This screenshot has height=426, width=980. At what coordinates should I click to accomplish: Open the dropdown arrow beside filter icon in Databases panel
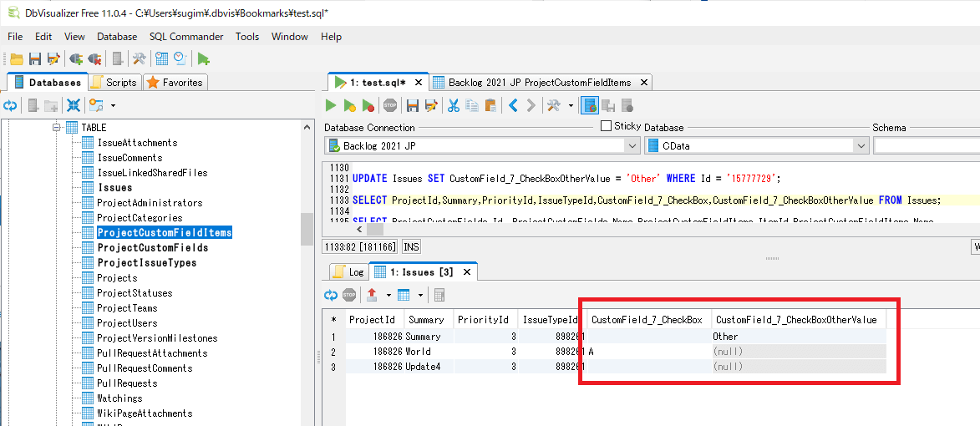(113, 105)
